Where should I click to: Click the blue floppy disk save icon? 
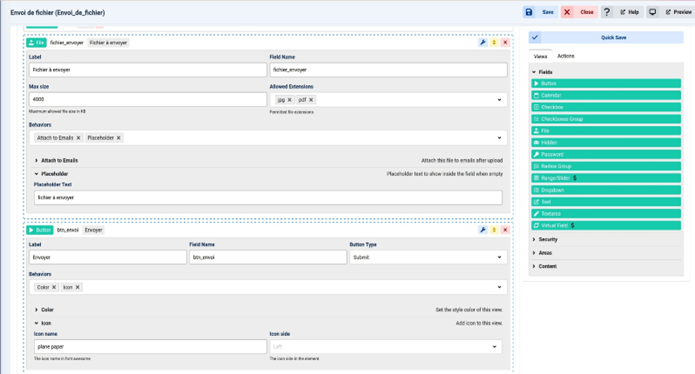click(529, 12)
